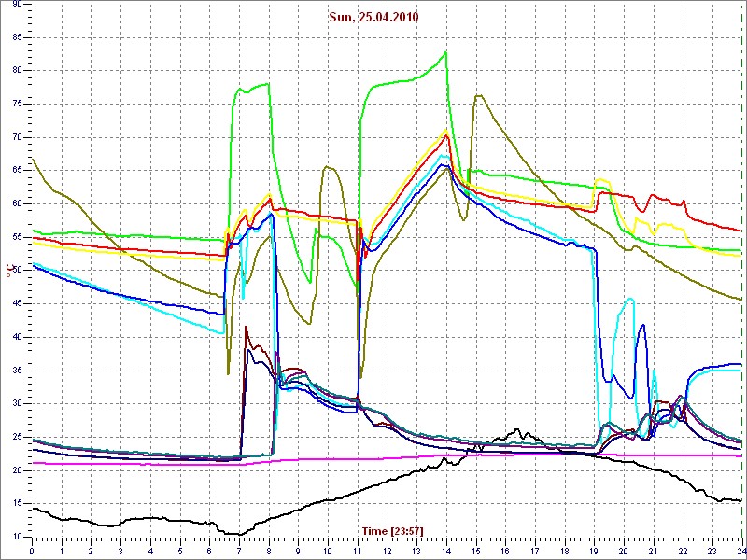Click hour 12 on the time axis

(387, 551)
